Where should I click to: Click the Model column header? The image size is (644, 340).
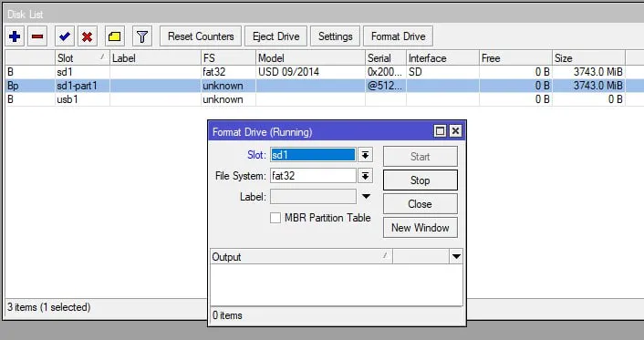pos(310,58)
